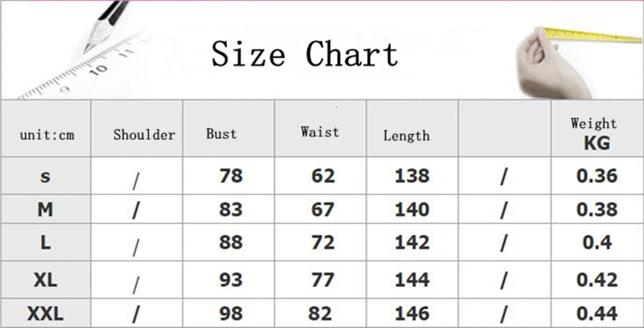Click the Weight KG column header
Image resolution: width=644 pixels, height=328 pixels.
[x=595, y=133]
